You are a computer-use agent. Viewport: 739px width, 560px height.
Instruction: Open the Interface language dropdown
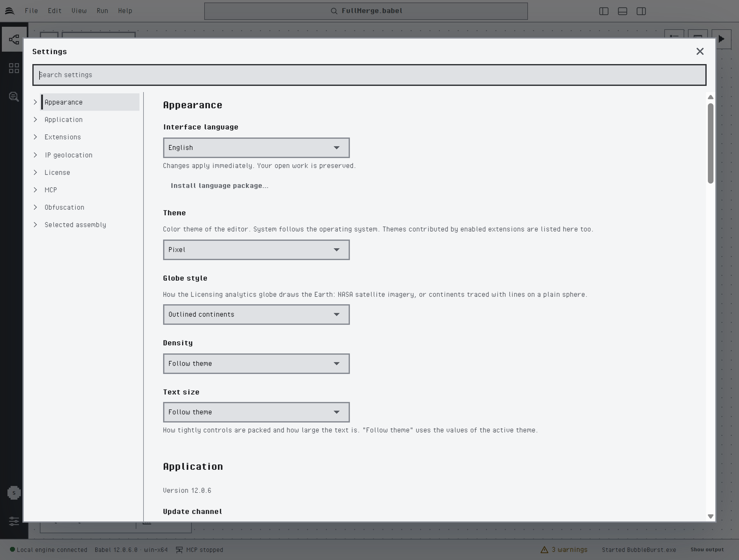256,147
